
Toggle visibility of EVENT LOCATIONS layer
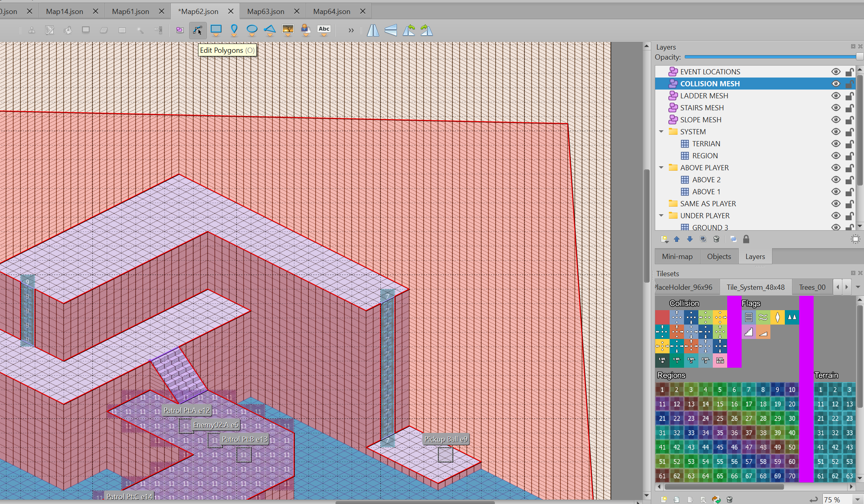pyautogui.click(x=836, y=72)
